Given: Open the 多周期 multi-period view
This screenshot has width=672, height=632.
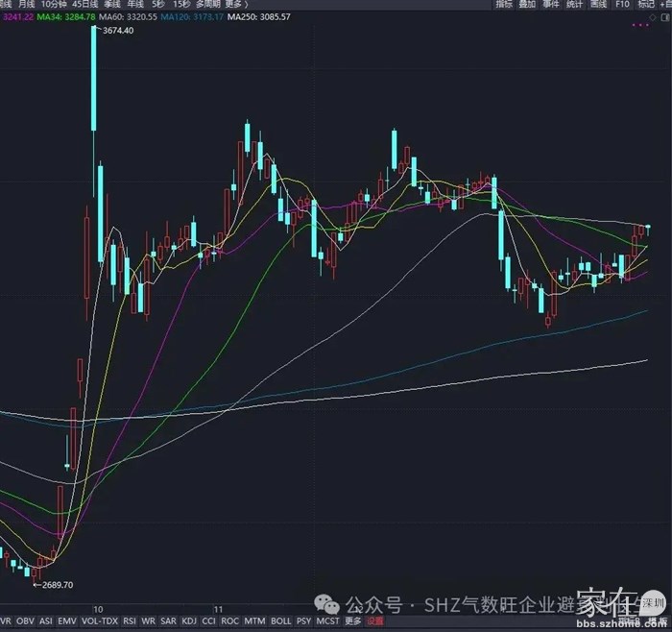Looking at the screenshot, I should tap(205, 5).
